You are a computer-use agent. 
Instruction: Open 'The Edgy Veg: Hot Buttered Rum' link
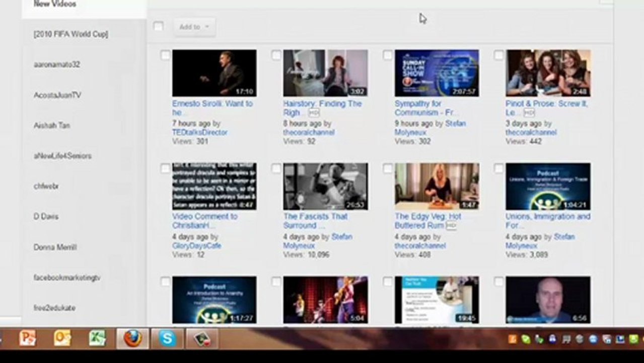pyautogui.click(x=428, y=221)
